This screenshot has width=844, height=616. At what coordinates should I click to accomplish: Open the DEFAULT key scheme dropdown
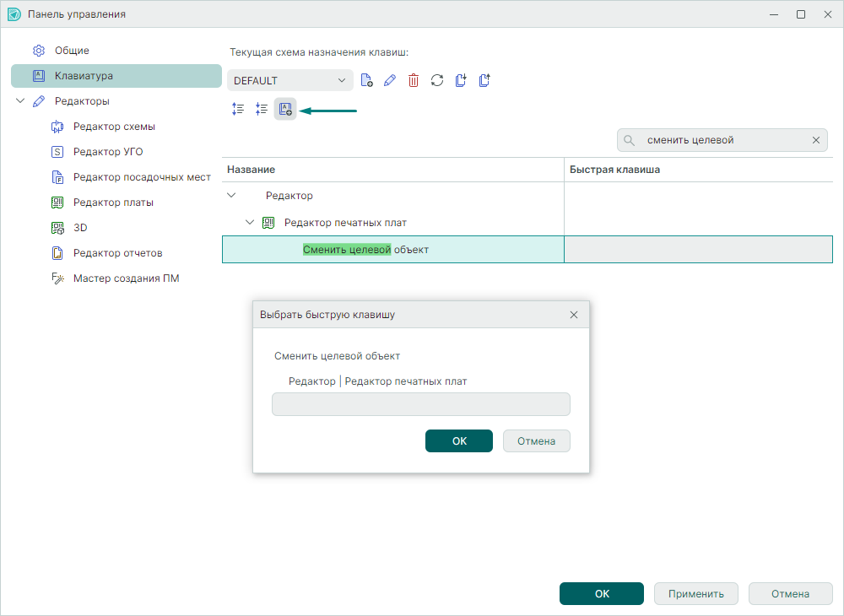289,80
